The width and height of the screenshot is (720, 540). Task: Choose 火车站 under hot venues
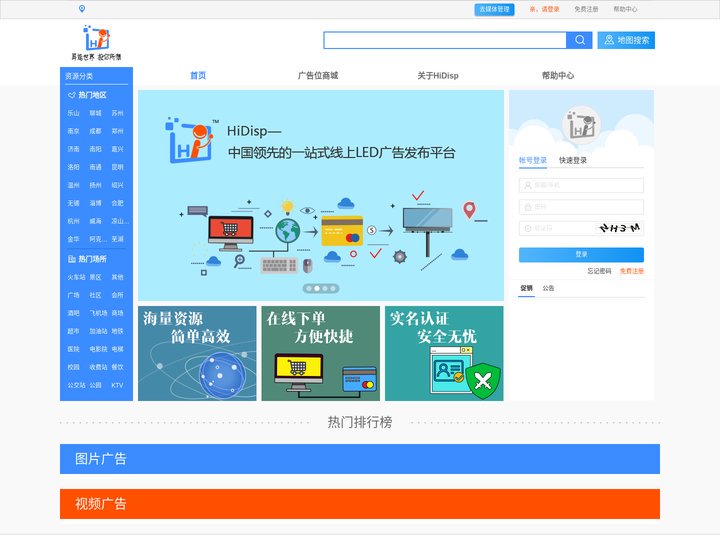(x=76, y=277)
